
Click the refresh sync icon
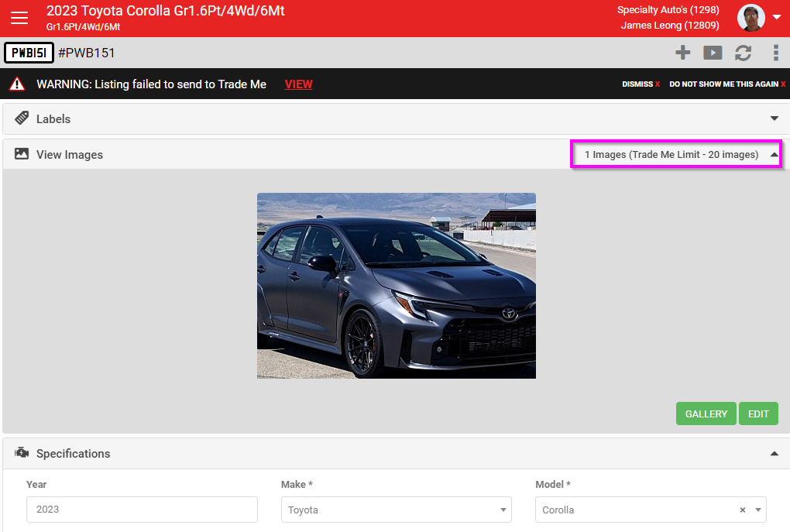744,53
